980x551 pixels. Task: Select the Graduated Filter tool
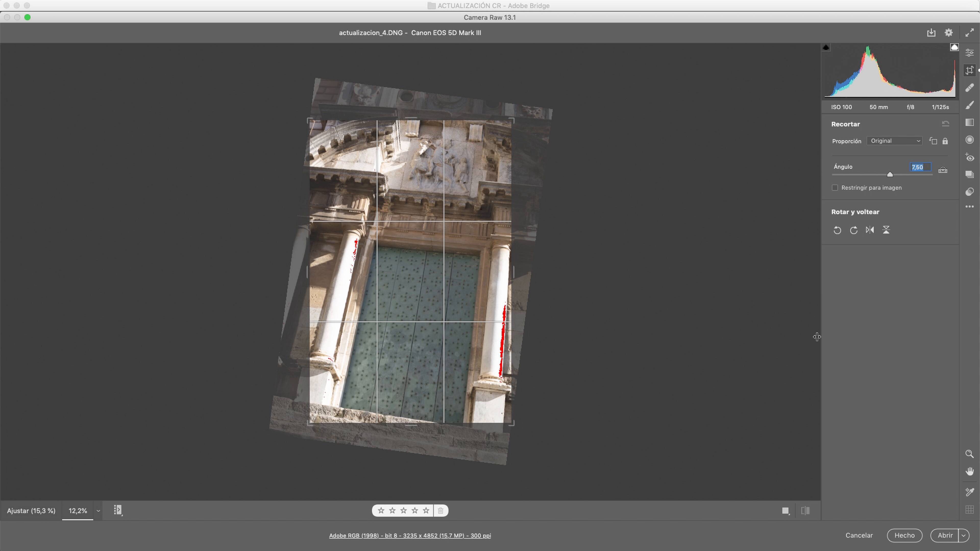[x=969, y=122]
